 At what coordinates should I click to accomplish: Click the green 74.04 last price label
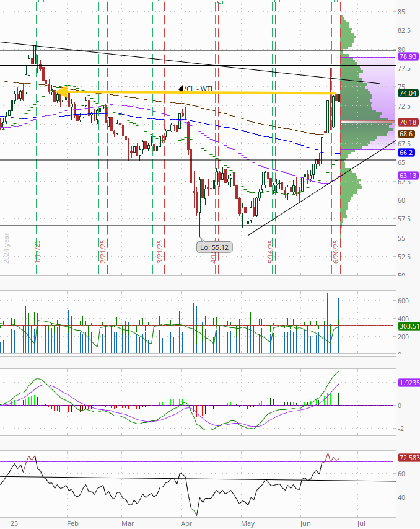408,93
